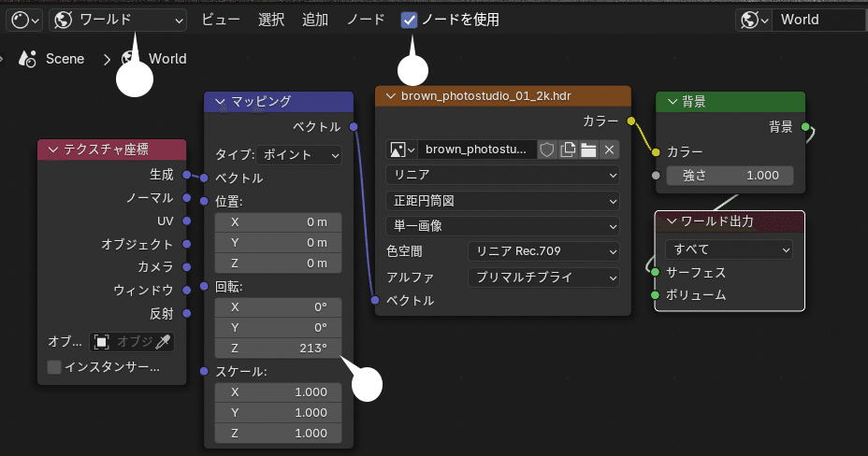This screenshot has height=456, width=868.
Task: Click the object field cube icon
Action: [101, 342]
